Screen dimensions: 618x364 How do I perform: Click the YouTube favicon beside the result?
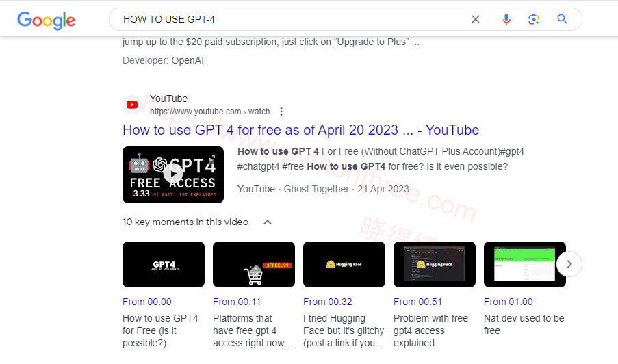point(132,105)
